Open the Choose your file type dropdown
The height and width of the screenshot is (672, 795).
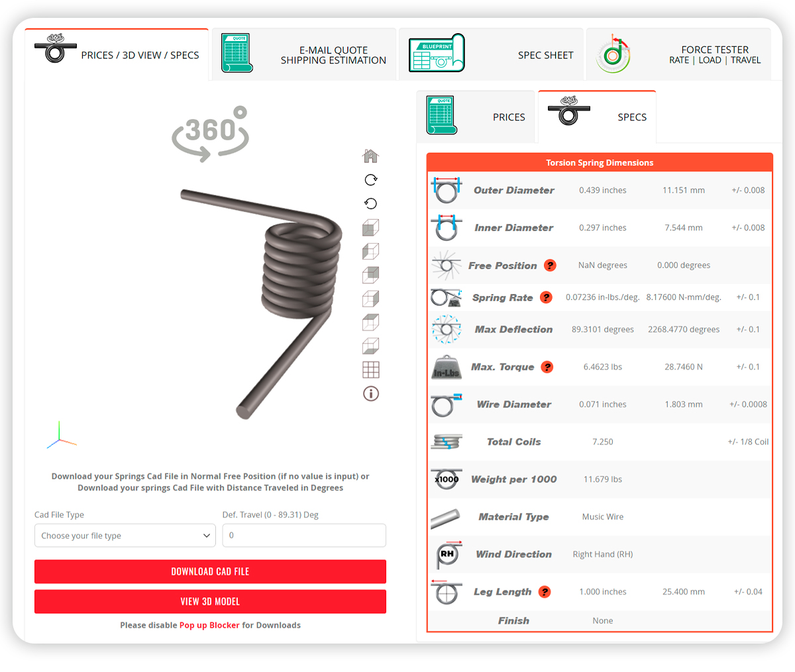[x=125, y=536]
